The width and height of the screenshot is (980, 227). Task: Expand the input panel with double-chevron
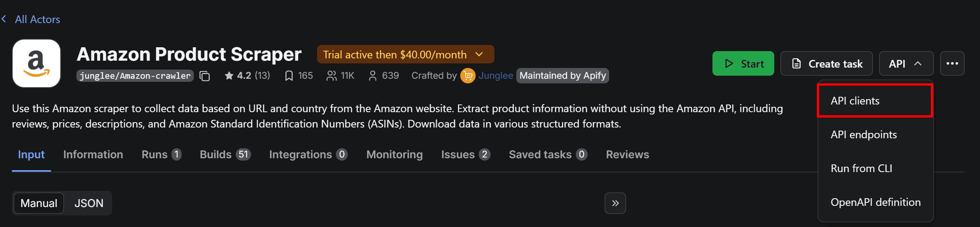pos(615,203)
